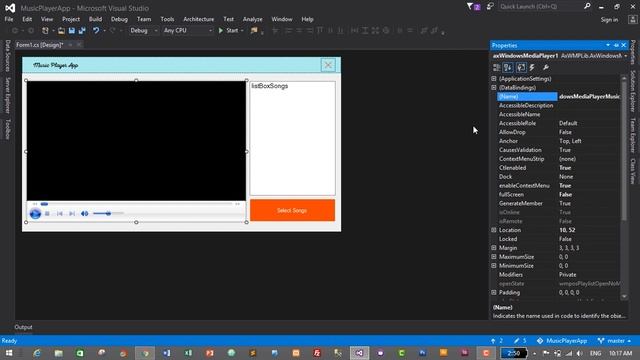640x360 pixels.
Task: Open the axWindowsMediaPlayer1 object selector dropdown
Action: point(625,56)
